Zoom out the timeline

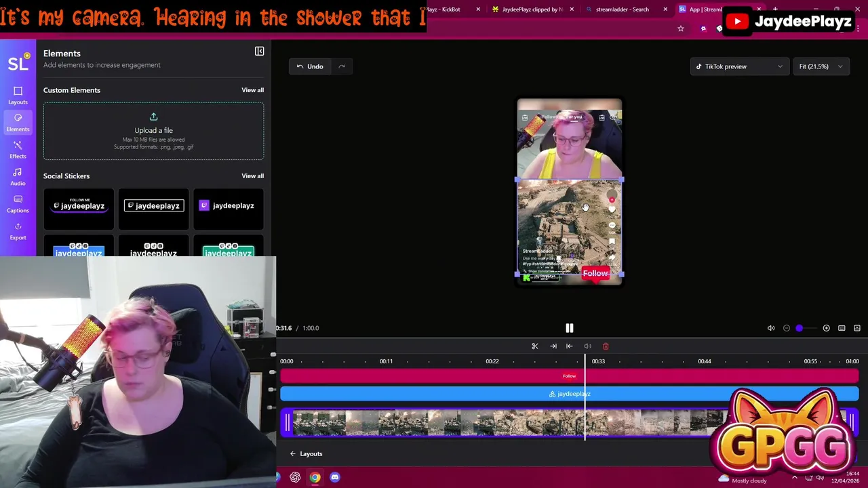coord(787,328)
